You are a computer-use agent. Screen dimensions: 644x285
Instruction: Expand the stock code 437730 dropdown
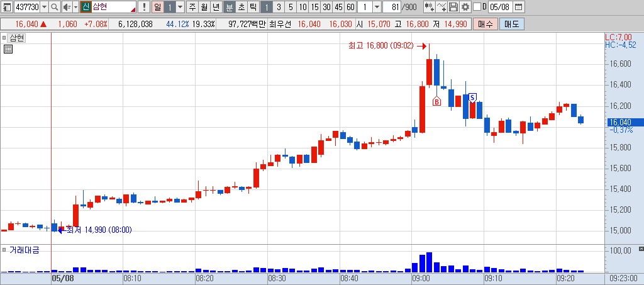point(45,7)
